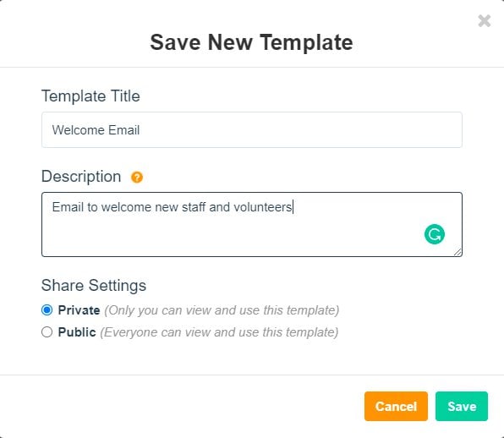Click the Template Title label
Image resolution: width=504 pixels, height=438 pixels.
tap(90, 96)
